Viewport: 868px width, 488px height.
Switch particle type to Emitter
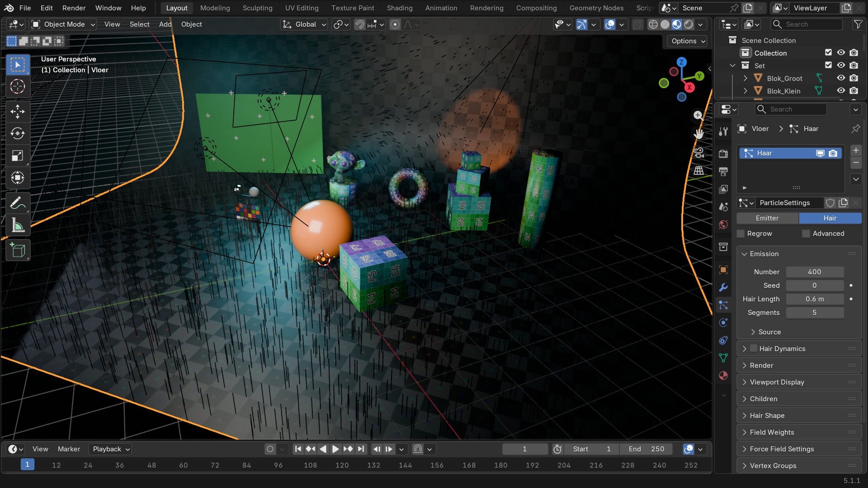[x=767, y=218]
